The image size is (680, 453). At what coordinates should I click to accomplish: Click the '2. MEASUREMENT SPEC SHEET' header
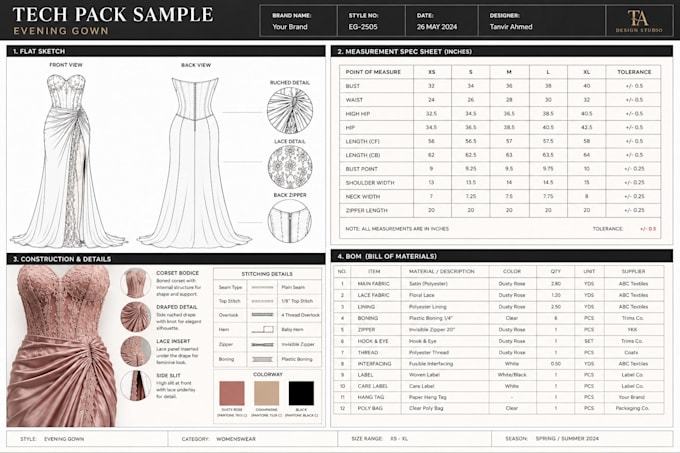pos(502,51)
